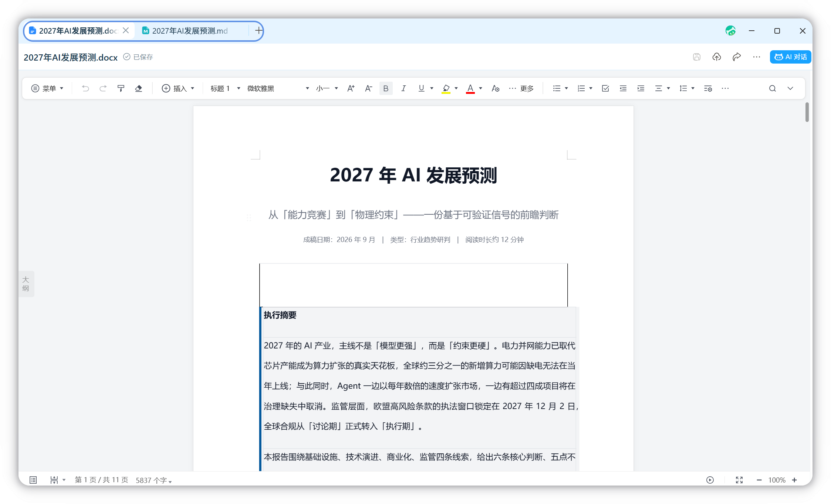This screenshot has width=831, height=504.
Task: Decrease font size
Action: point(369,88)
